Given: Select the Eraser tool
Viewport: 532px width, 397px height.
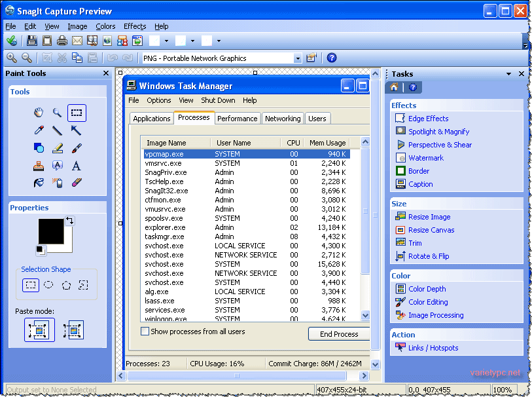Looking at the screenshot, I should pyautogui.click(x=77, y=183).
